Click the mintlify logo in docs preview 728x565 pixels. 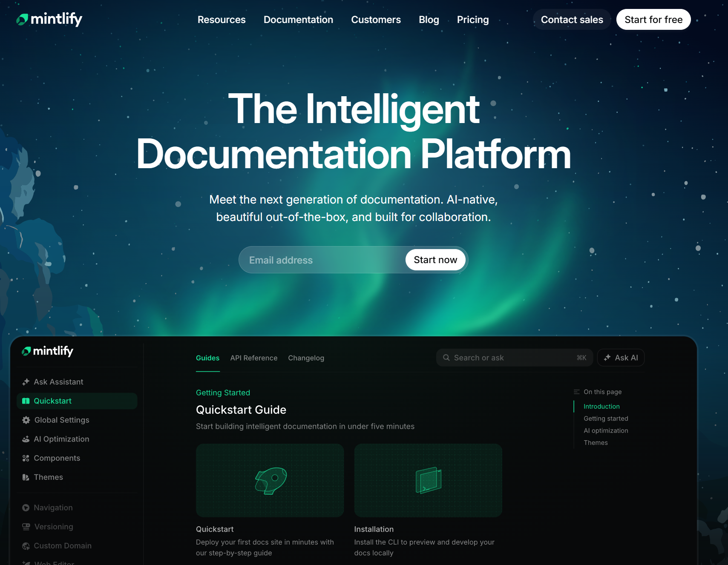[47, 351]
